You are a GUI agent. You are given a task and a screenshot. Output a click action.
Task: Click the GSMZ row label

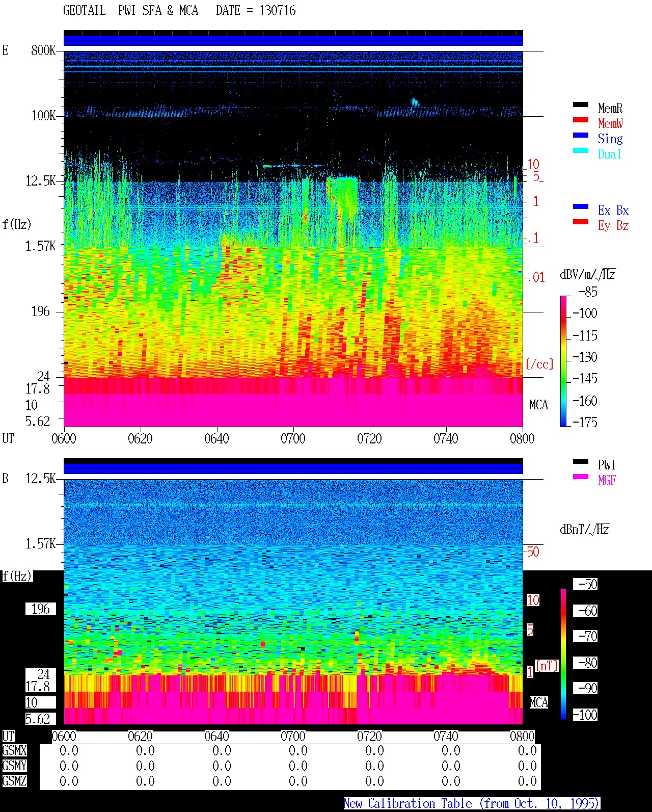tap(14, 781)
